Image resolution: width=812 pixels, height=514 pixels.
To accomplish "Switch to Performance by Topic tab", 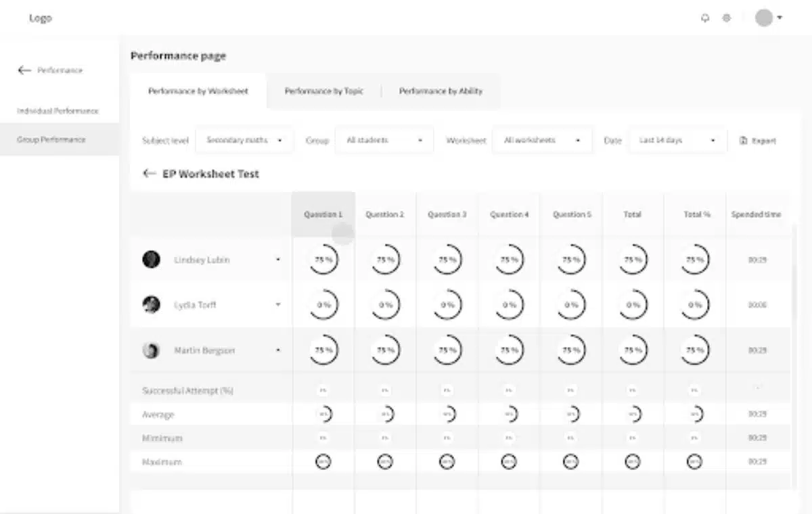I will [323, 91].
